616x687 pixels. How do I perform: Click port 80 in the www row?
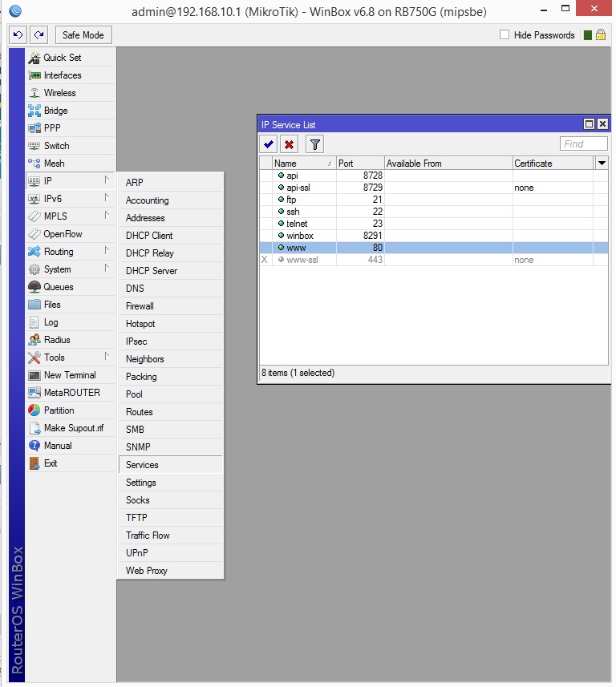(x=378, y=248)
